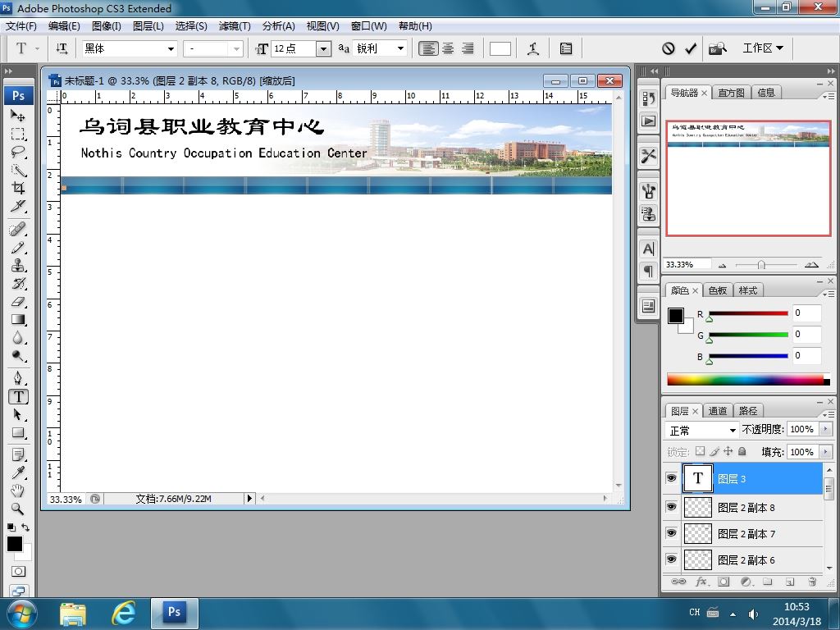
Task: Expand the 12 点 font size dropdown
Action: coord(323,48)
